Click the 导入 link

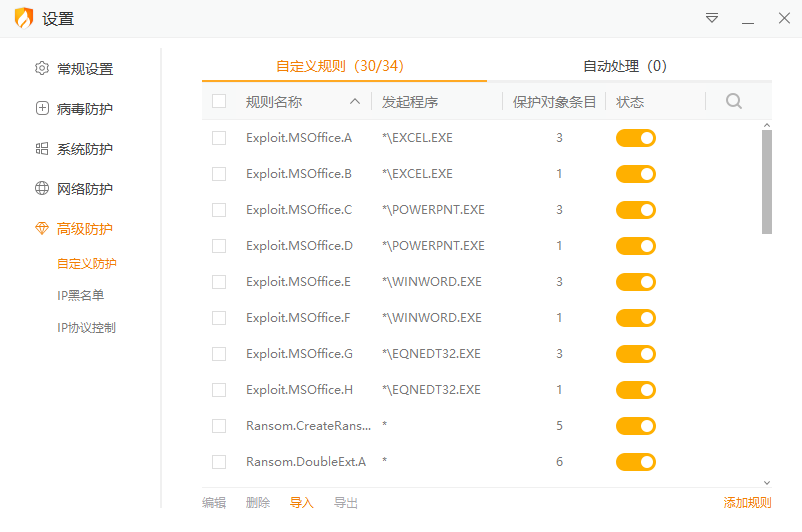point(302,503)
